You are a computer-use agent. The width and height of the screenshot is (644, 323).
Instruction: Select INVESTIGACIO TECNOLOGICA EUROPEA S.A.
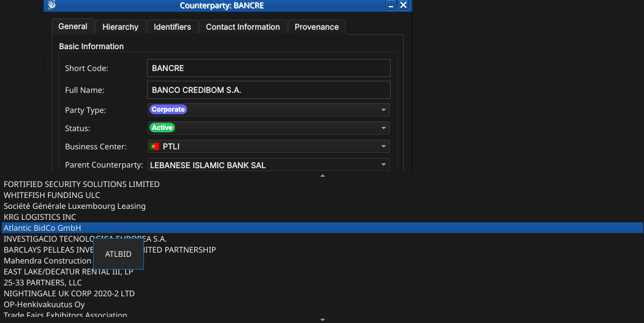tap(323, 239)
